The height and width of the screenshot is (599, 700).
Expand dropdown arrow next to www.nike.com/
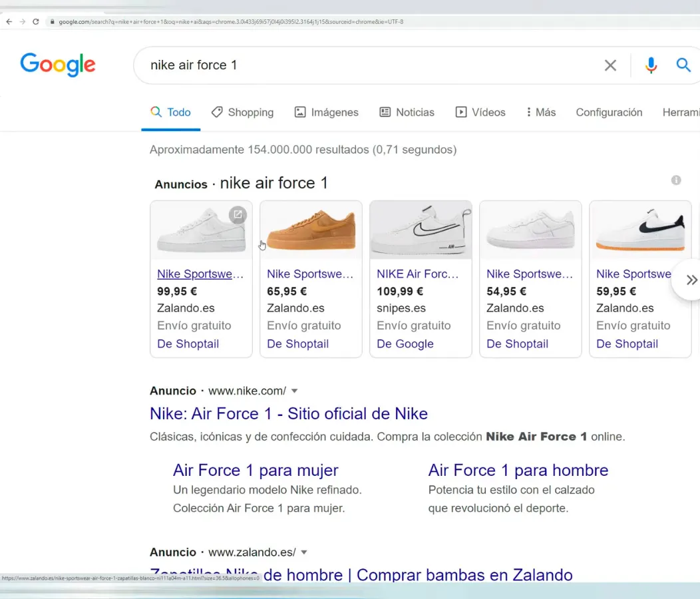(295, 391)
